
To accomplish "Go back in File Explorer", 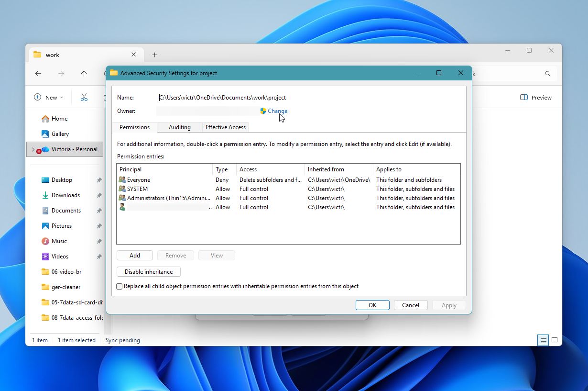I will [38, 73].
